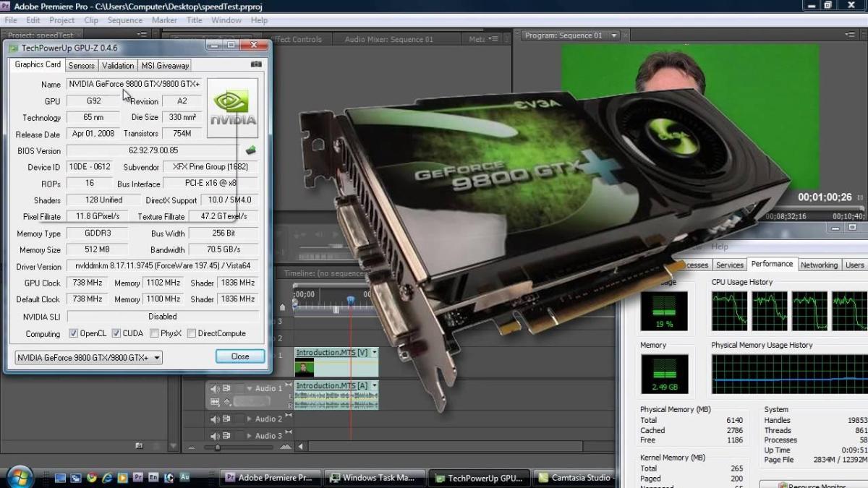Switch to Camtasia Studio taskbar button
This screenshot has height=488, width=868.
point(576,478)
